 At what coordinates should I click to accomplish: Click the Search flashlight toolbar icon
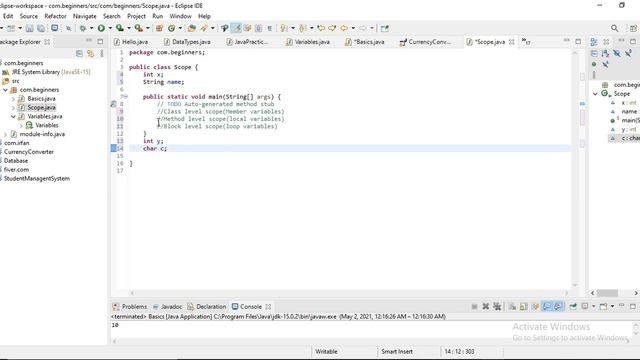[x=204, y=28]
